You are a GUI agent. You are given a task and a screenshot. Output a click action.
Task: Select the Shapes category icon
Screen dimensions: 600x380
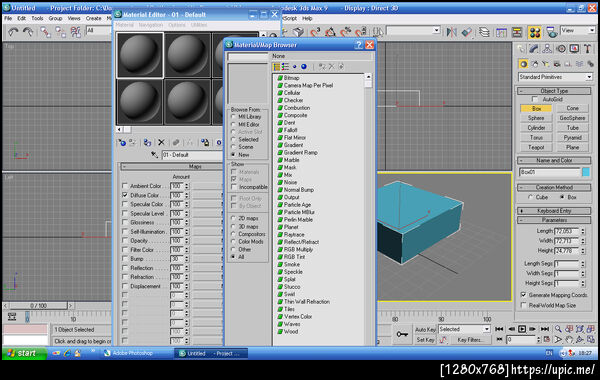[535, 64]
